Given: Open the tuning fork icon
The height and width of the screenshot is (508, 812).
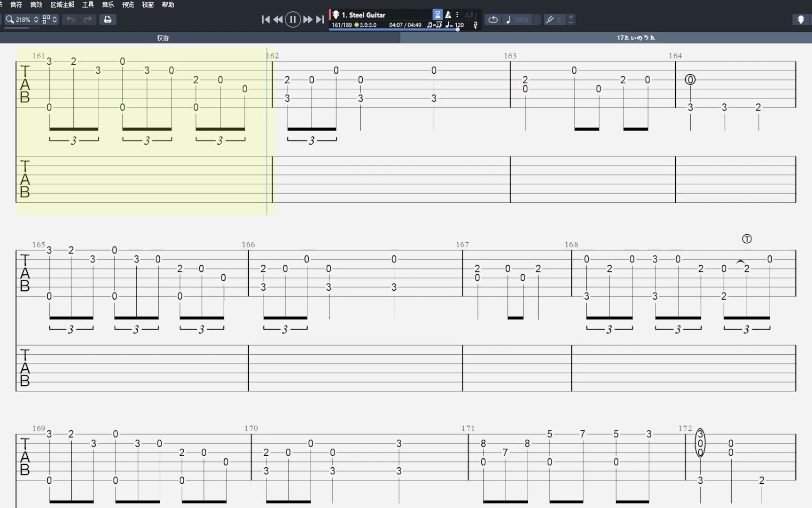Looking at the screenshot, I should [x=475, y=25].
